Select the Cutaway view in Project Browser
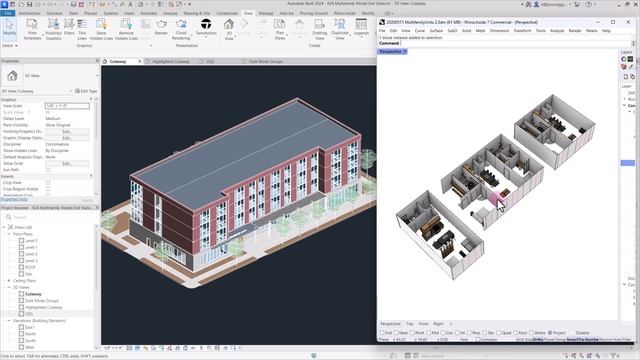 pyautogui.click(x=33, y=294)
